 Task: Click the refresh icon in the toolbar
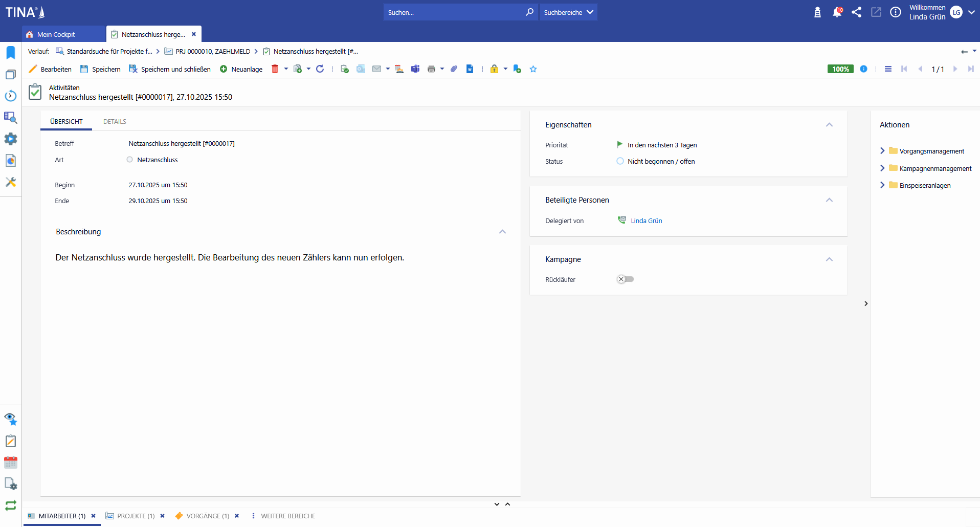(320, 69)
